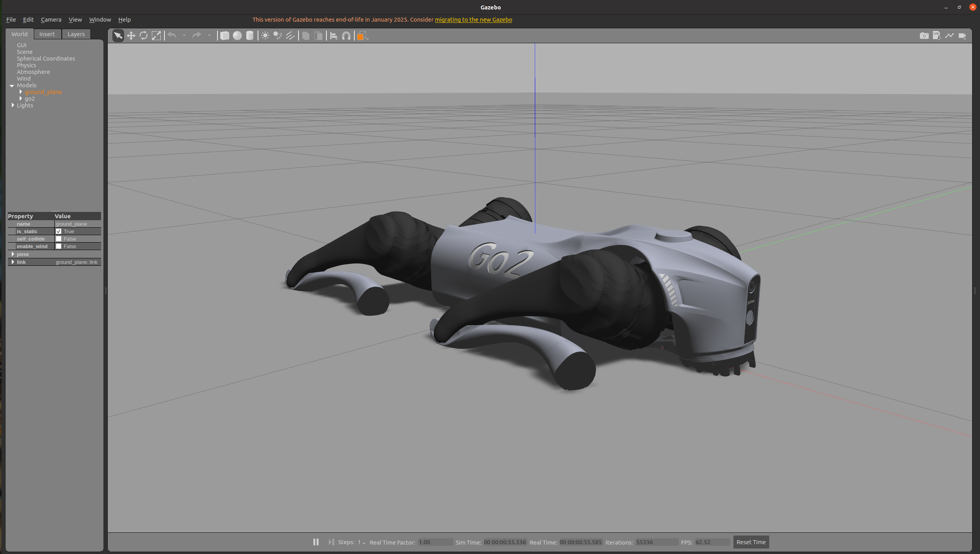Click the Reset Time button
This screenshot has height=554, width=980.
pos(751,542)
